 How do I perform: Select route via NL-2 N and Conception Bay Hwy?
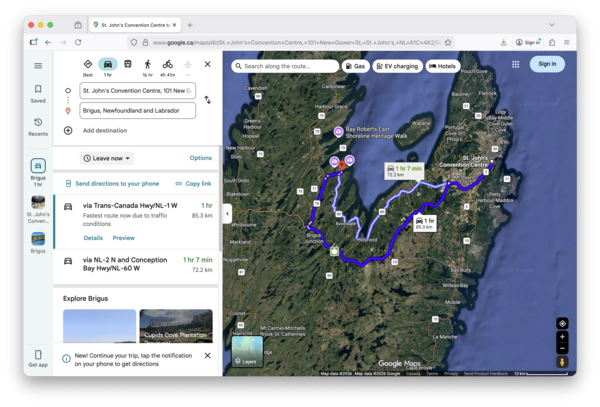[x=137, y=265]
